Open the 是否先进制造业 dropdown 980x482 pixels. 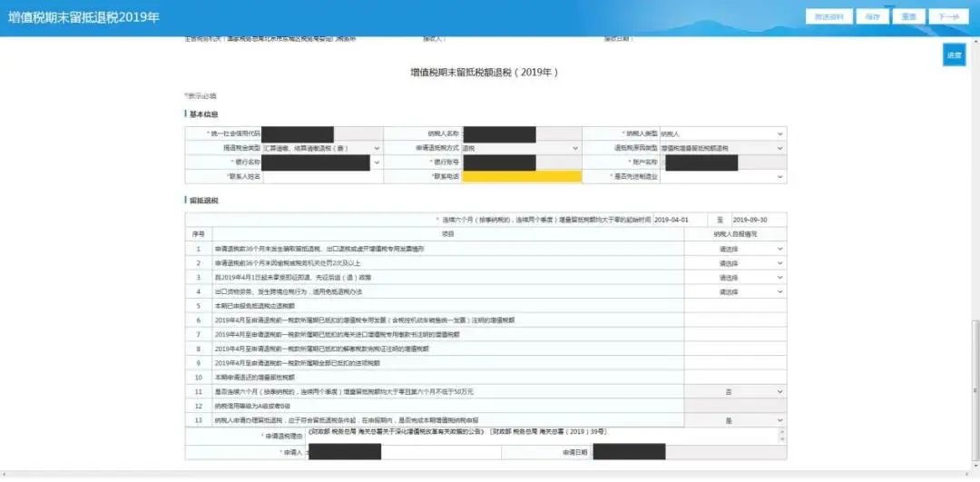[723, 177]
